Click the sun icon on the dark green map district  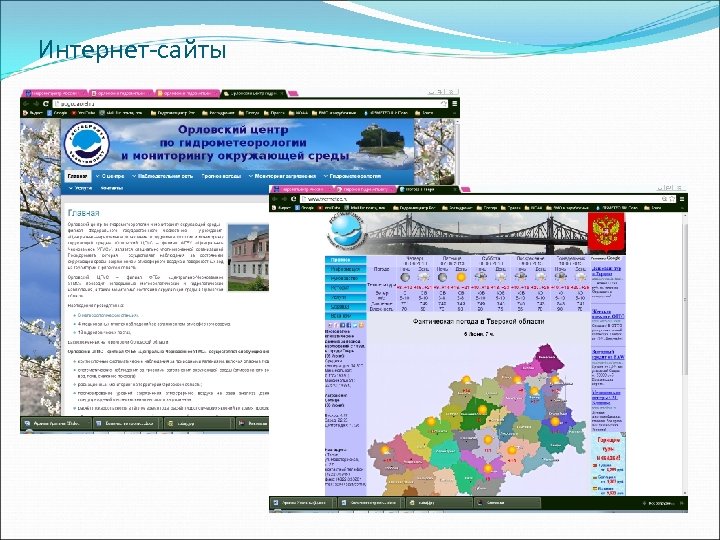pyautogui.click(x=482, y=409)
